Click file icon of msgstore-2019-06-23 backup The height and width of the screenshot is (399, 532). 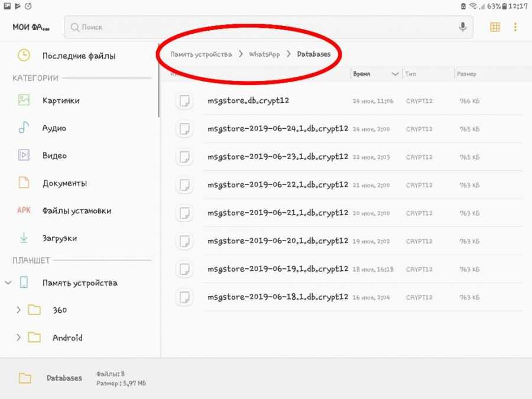[184, 157]
